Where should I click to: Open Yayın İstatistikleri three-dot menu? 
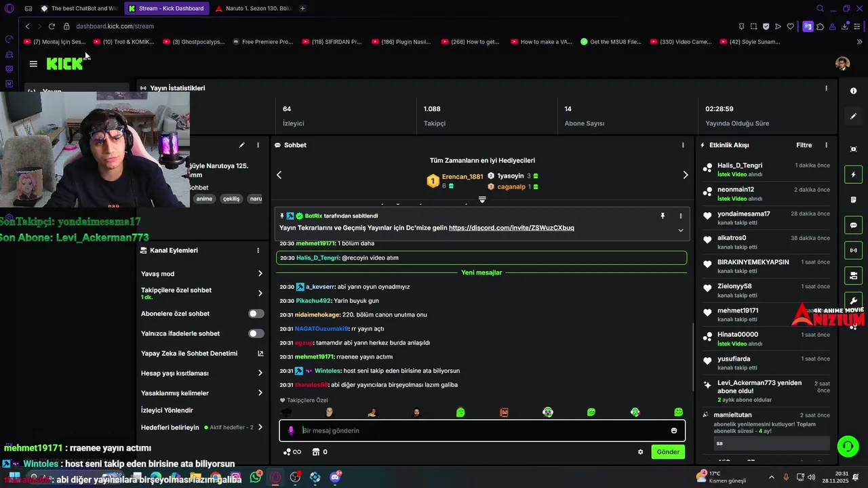[x=826, y=88]
